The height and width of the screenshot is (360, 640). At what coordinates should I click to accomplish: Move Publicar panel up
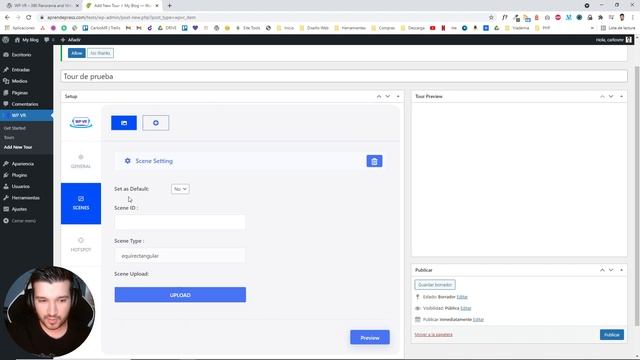(602, 270)
